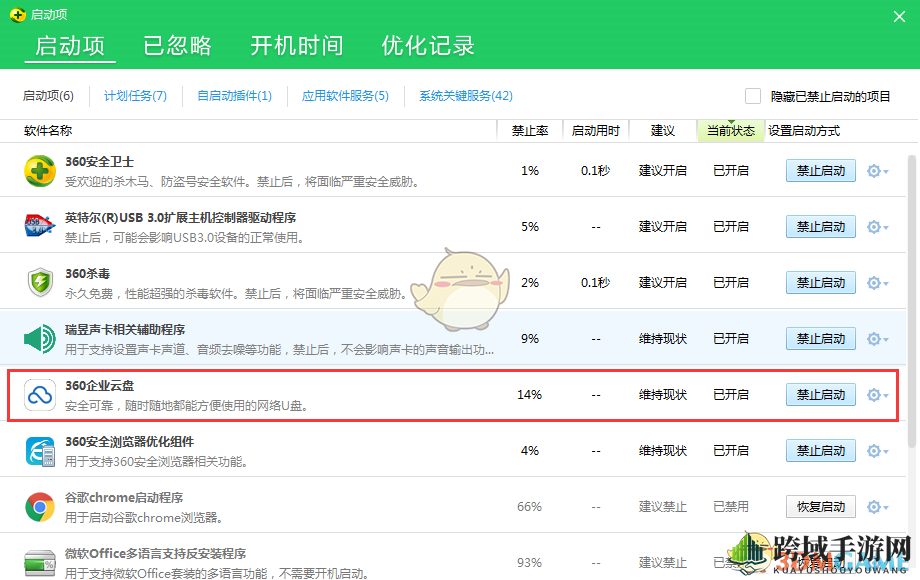Screen dimensions: 920x580
Task: Select the 启动项(6) sub-tab
Action: click(x=48, y=96)
